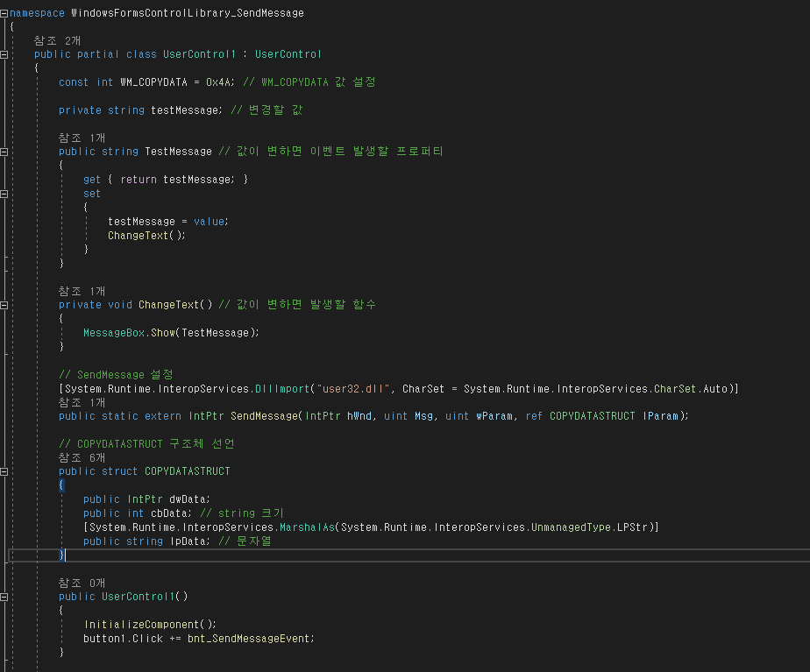This screenshot has height=672, width=810.
Task: Click the '// string 크기' comment
Action: (242, 513)
